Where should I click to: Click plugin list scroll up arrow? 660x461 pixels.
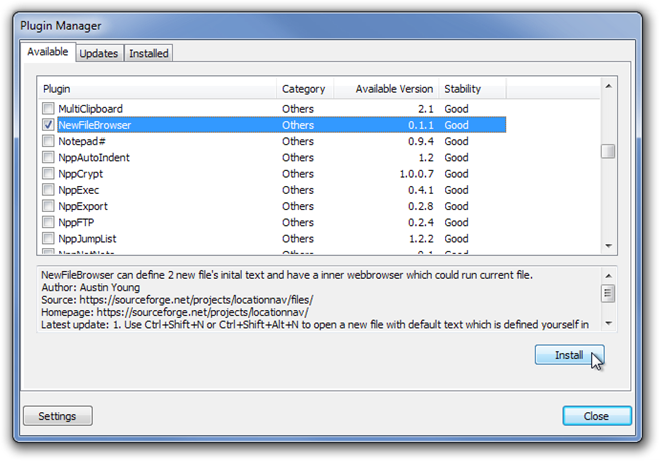[x=608, y=86]
